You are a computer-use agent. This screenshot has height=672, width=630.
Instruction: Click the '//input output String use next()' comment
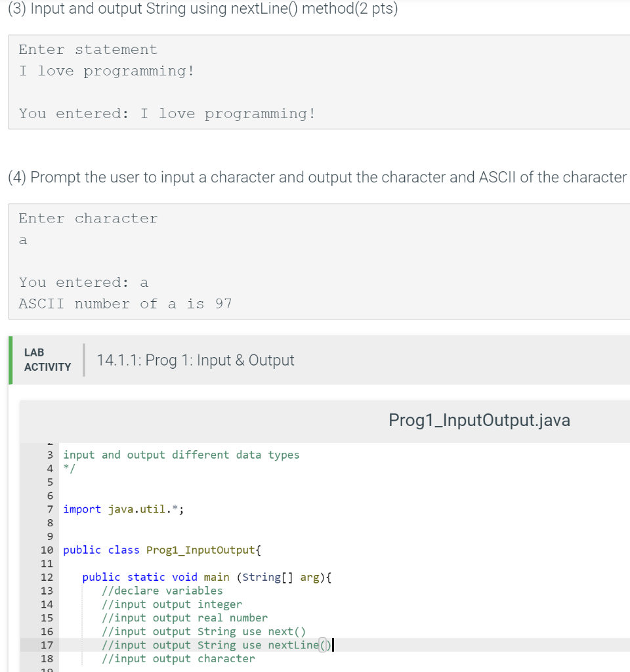tap(203, 632)
